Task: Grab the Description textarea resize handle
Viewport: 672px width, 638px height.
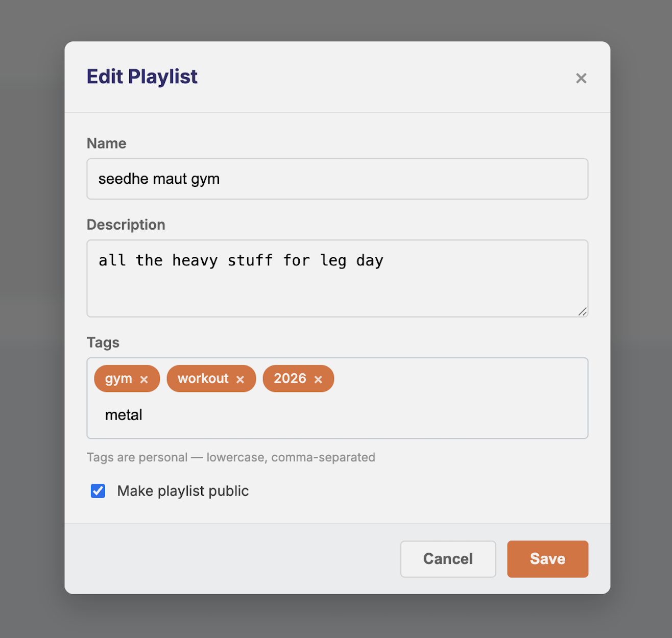Action: tap(582, 311)
